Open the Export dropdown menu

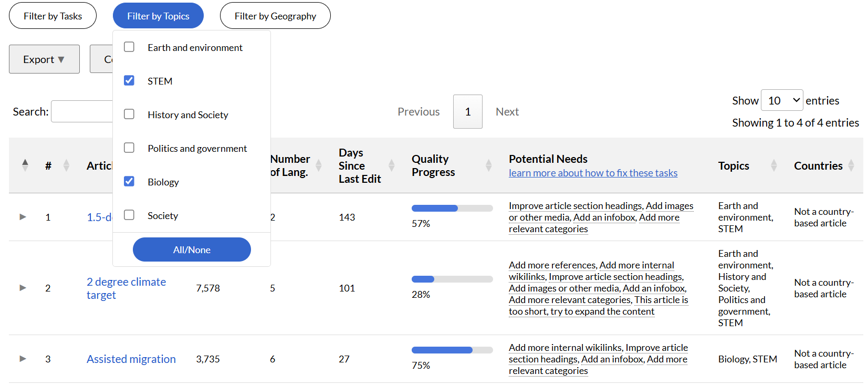click(x=44, y=59)
